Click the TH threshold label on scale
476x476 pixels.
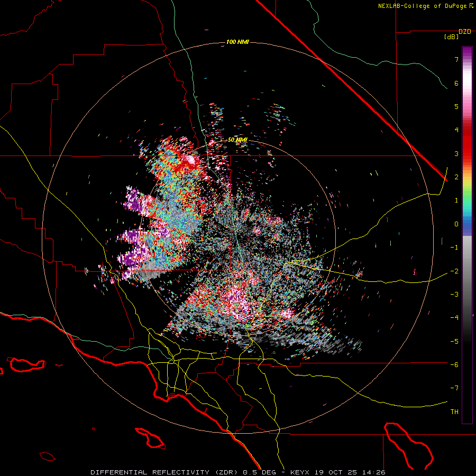[454, 412]
